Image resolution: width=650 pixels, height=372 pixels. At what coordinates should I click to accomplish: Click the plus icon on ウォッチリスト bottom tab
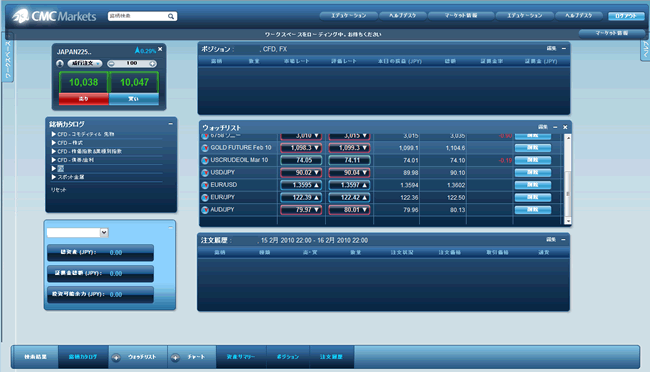coord(116,357)
